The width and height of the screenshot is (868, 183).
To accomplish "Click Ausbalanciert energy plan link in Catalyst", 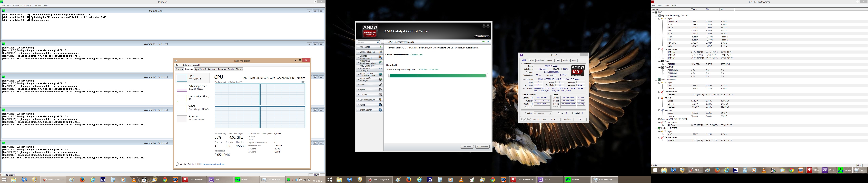I will 416,55.
